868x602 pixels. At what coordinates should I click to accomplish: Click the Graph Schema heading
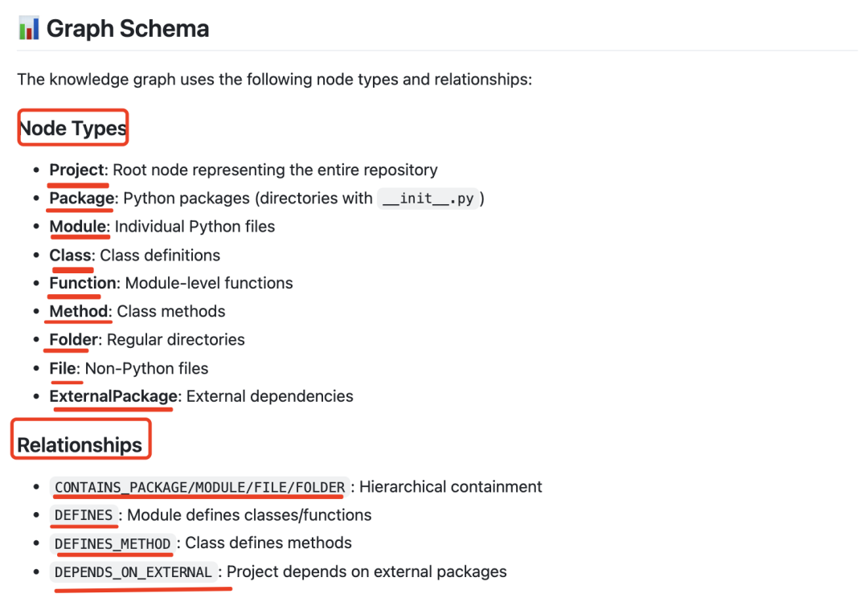click(x=127, y=29)
